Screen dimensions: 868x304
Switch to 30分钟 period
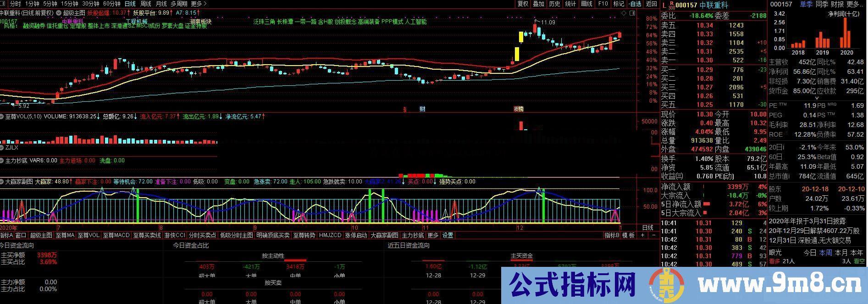(x=91, y=4)
